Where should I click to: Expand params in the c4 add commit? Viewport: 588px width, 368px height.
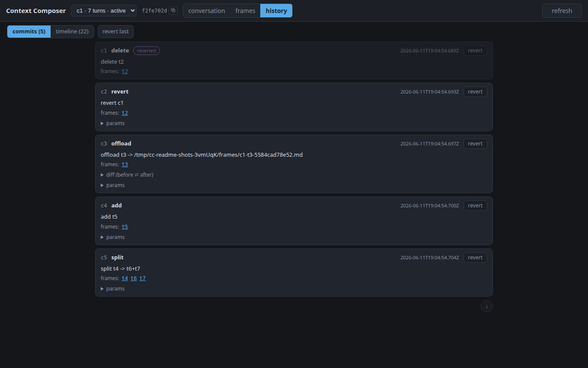[x=113, y=237]
